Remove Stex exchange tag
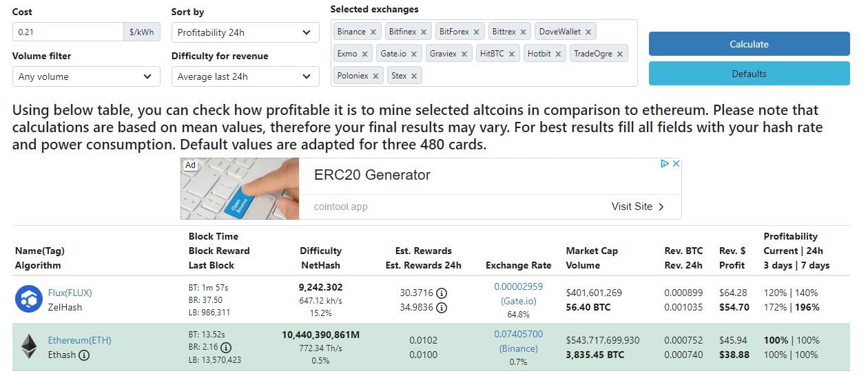868x378 pixels. pos(414,76)
